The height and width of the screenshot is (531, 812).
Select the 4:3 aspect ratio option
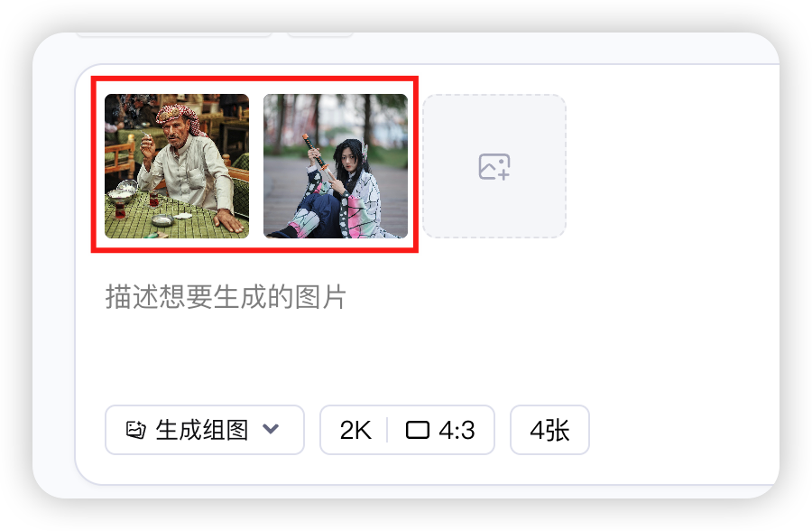tap(440, 430)
